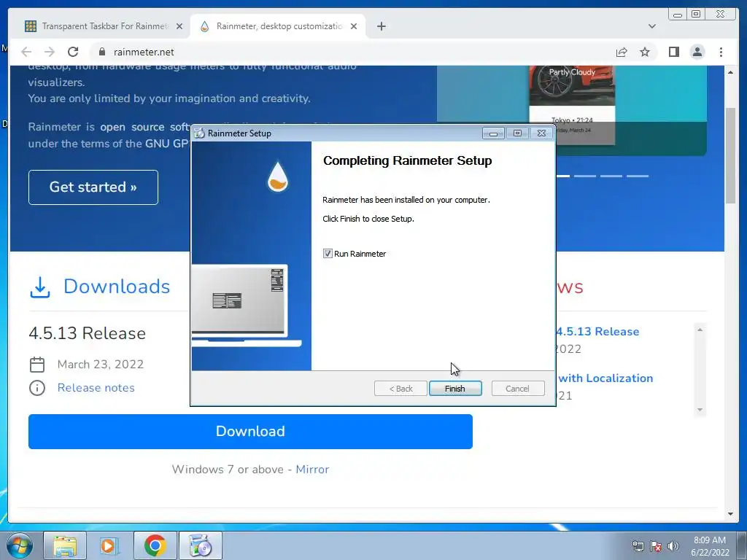Close the Rainmeter desktop customization tab
This screenshot has height=560, width=747.
pos(354,26)
